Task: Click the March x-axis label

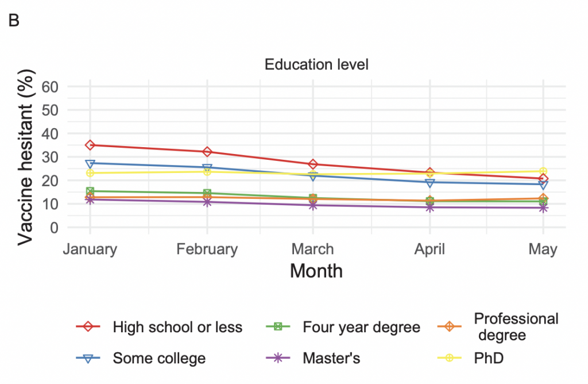Action: (x=312, y=249)
